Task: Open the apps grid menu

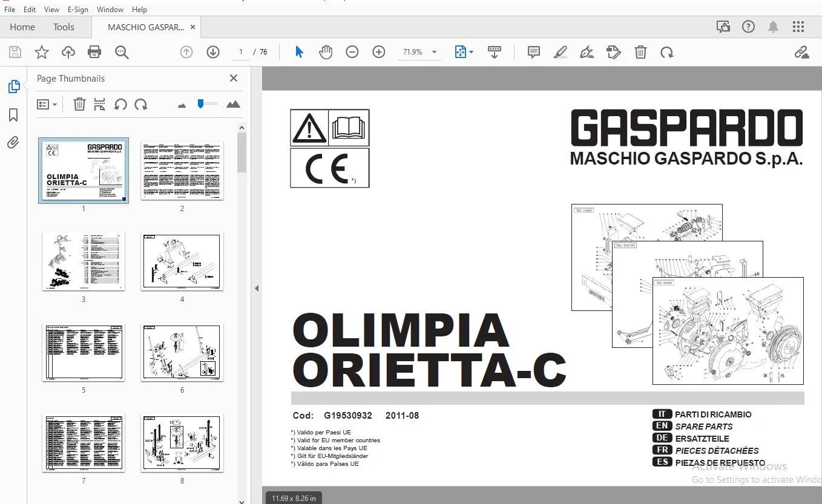Action: 798,27
